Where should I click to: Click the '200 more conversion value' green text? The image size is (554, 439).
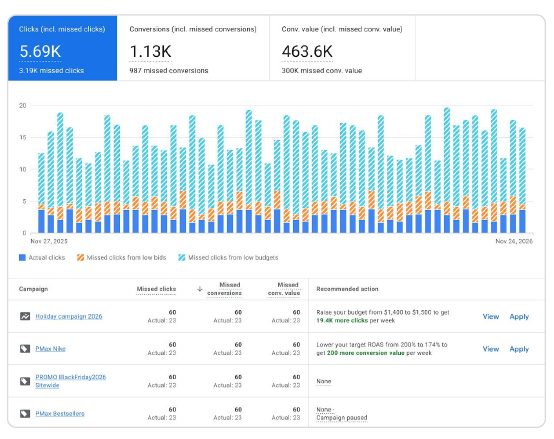(x=365, y=353)
